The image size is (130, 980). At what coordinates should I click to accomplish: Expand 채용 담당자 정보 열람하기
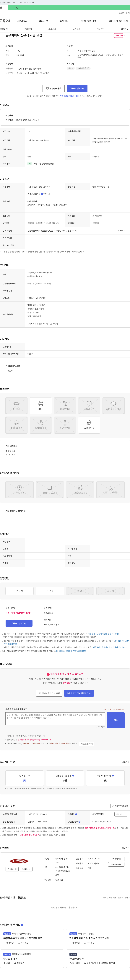(x=79, y=693)
